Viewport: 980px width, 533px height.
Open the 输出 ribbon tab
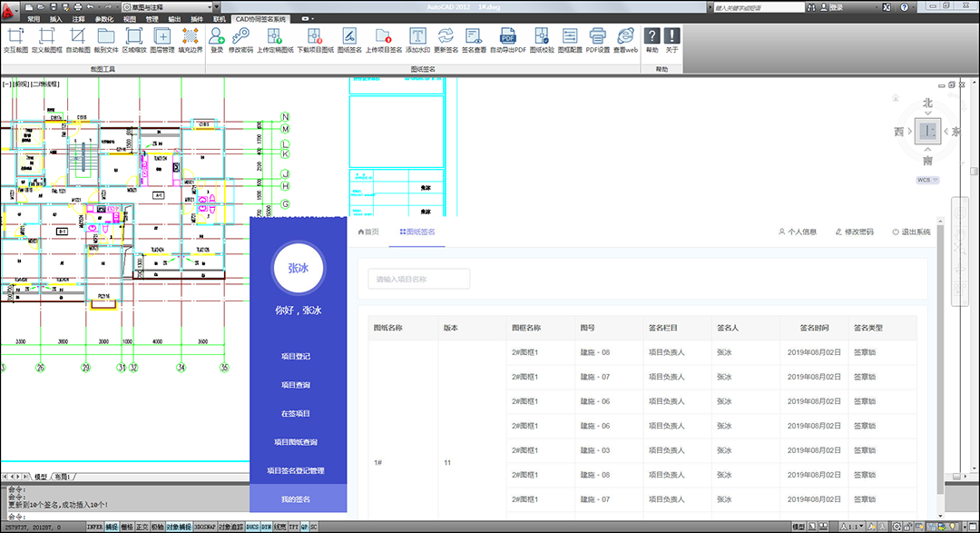click(x=174, y=19)
